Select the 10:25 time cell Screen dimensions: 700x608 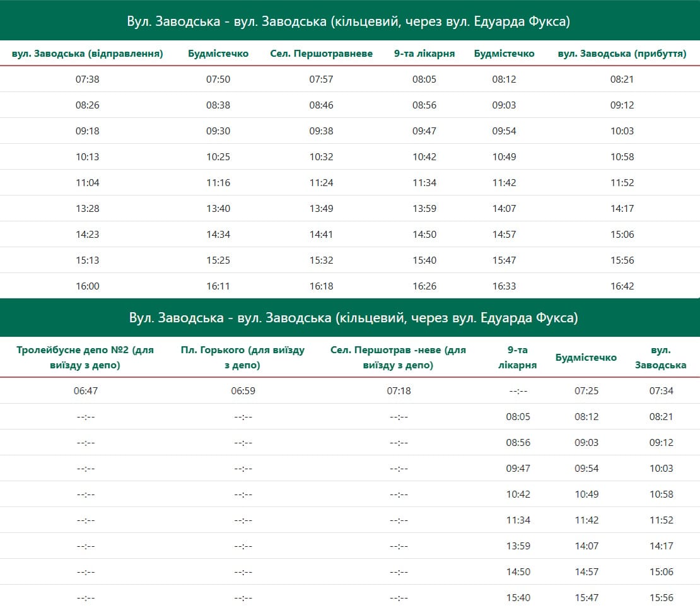click(x=218, y=157)
